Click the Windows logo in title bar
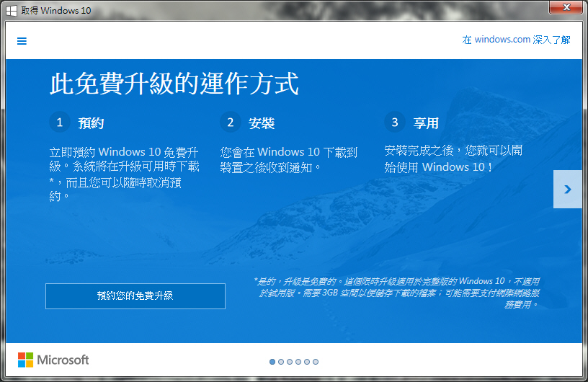Viewport: 588px width, 382px height. point(12,11)
